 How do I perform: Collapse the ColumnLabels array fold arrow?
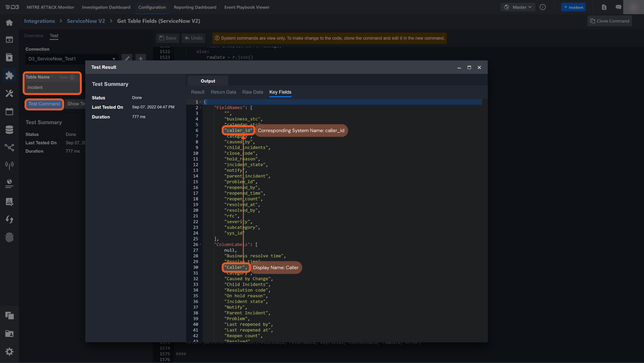[201, 244]
